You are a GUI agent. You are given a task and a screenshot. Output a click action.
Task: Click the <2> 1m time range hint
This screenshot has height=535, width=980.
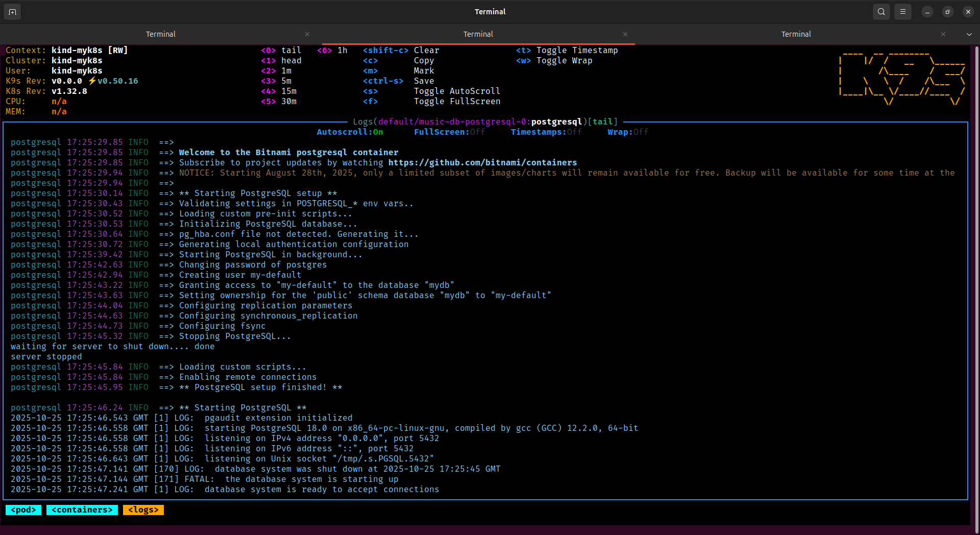(x=276, y=71)
